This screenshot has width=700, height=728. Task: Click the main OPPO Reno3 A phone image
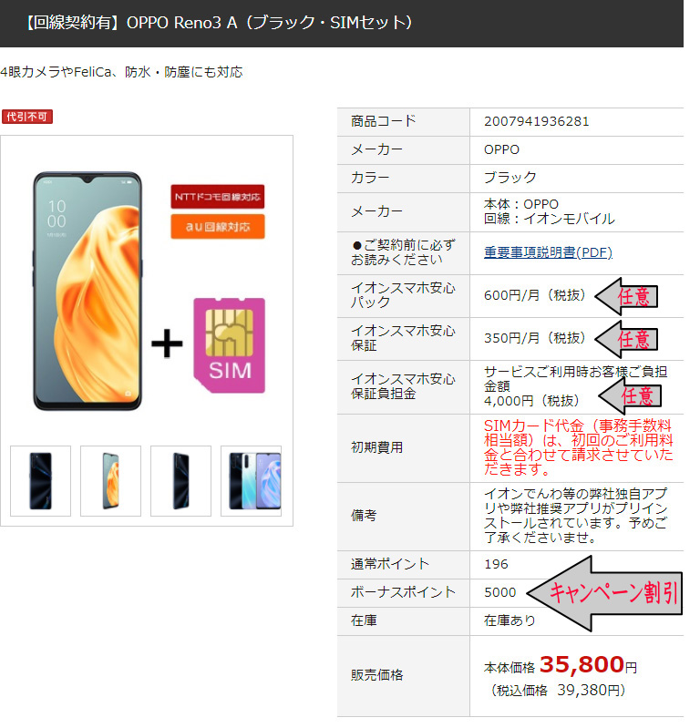tap(87, 291)
